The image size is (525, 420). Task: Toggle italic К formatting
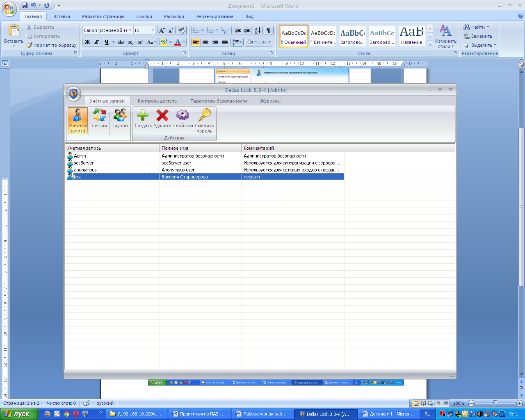click(97, 42)
